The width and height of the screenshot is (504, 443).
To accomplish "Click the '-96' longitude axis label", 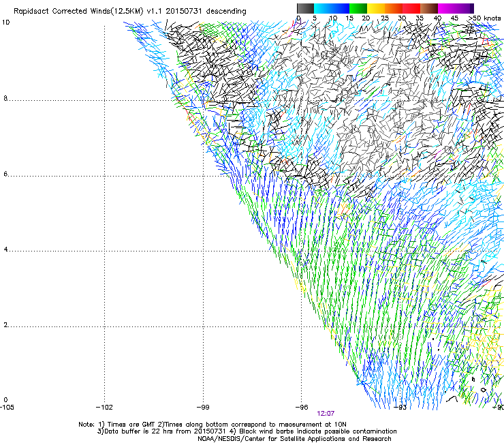I will [x=302, y=408].
